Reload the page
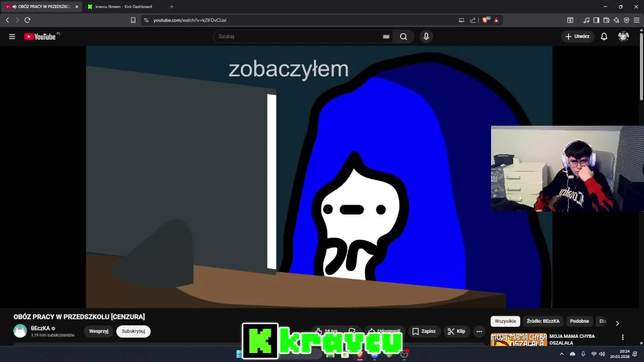This screenshot has height=362, width=644. coord(27,20)
